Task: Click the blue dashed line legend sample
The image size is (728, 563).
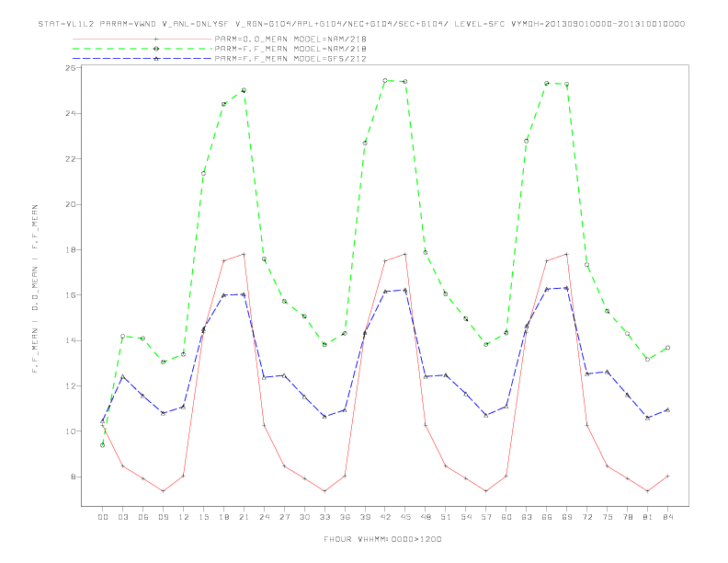Action: (x=142, y=59)
